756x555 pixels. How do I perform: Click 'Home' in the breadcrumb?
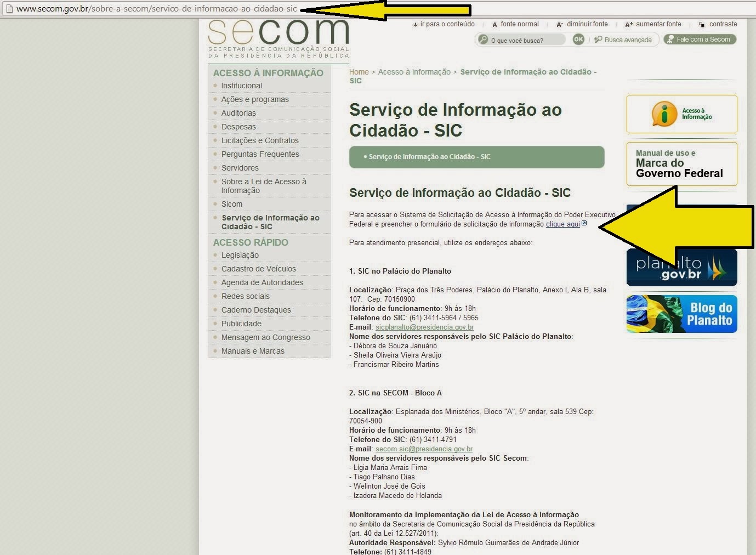click(x=359, y=72)
